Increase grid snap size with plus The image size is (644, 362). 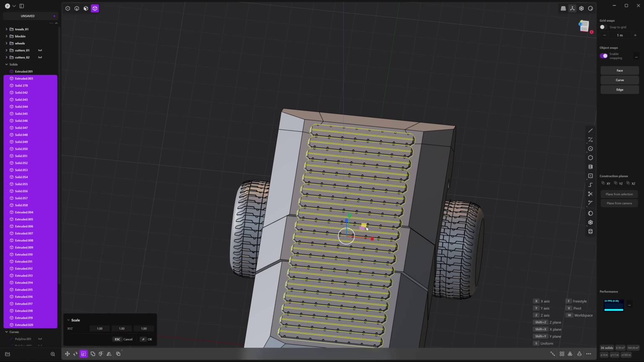[635, 35]
